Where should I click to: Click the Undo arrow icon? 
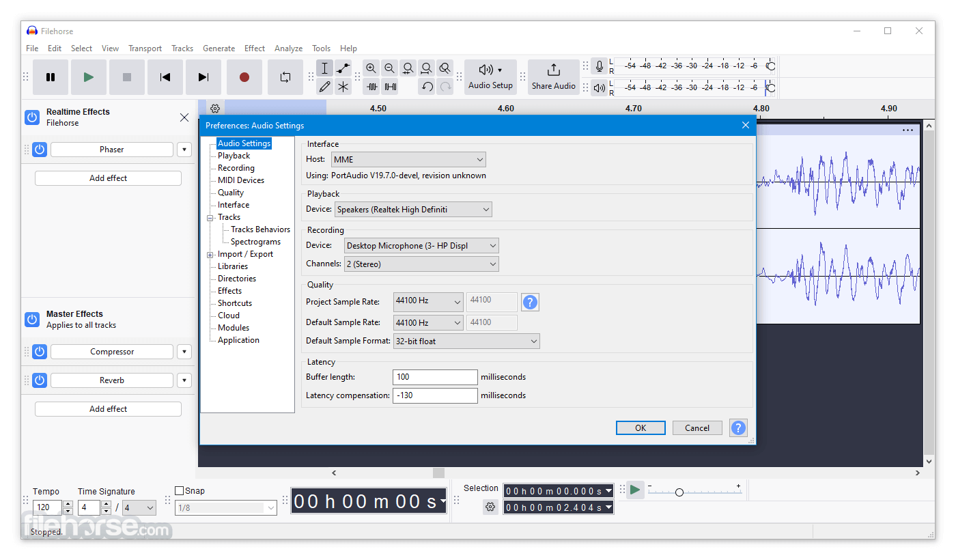pyautogui.click(x=427, y=87)
